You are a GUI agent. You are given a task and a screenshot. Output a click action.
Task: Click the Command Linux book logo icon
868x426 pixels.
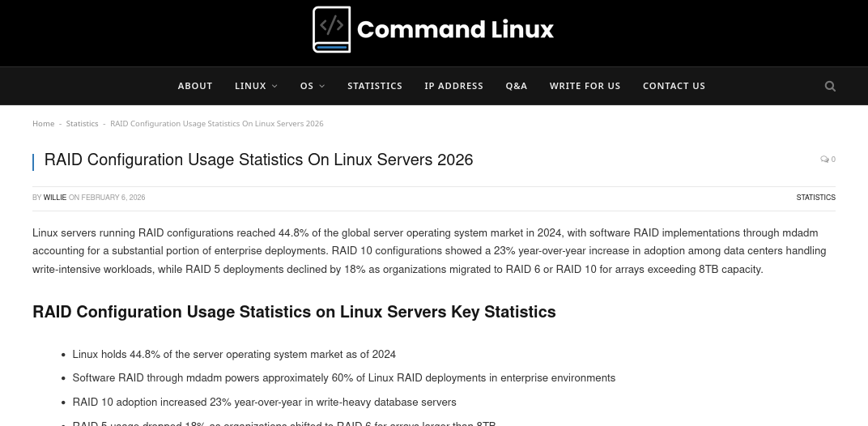click(x=332, y=29)
